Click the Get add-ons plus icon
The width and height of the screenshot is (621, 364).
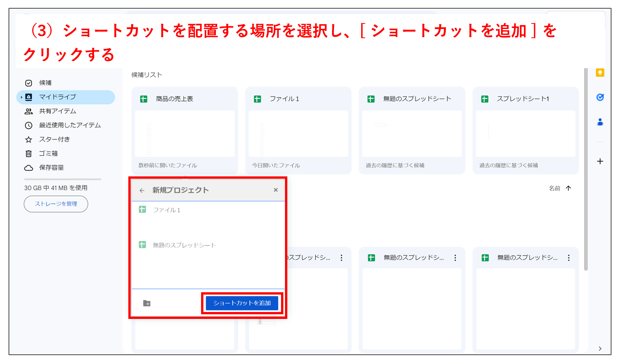click(601, 161)
